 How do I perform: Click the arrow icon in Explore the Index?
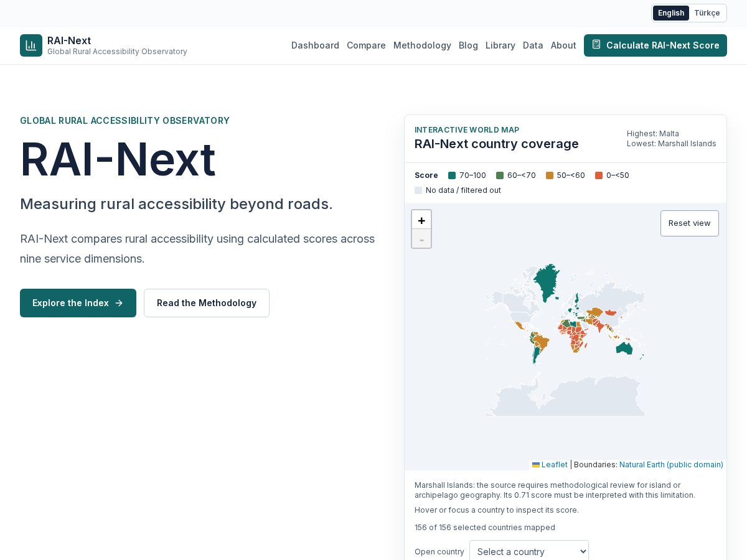tap(119, 303)
